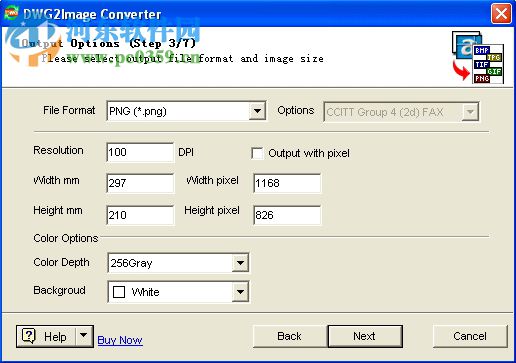This screenshot has height=363, width=516.
Task: Click the Width mm field showing 297
Action: tap(140, 183)
